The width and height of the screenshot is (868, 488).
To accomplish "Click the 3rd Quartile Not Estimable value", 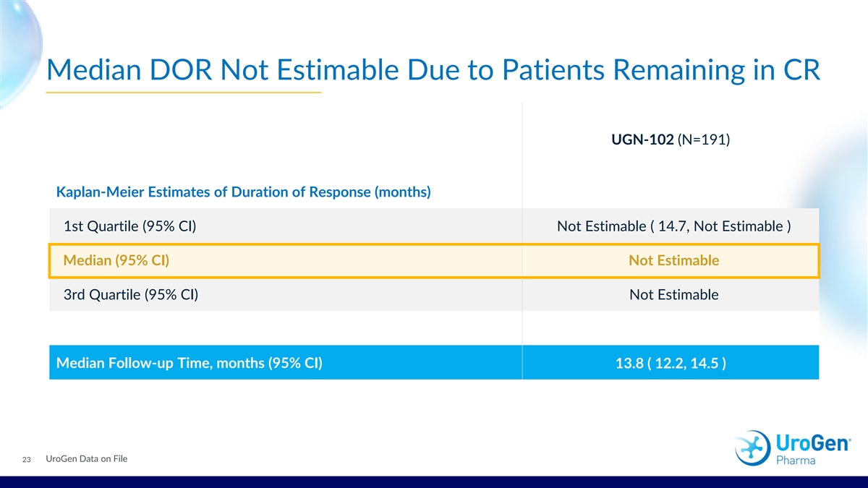I will [673, 295].
